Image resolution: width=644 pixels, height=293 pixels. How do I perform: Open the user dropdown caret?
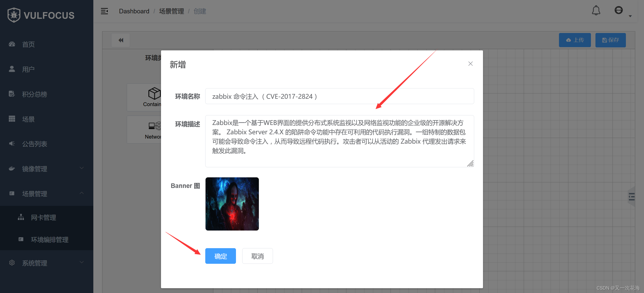point(630,16)
